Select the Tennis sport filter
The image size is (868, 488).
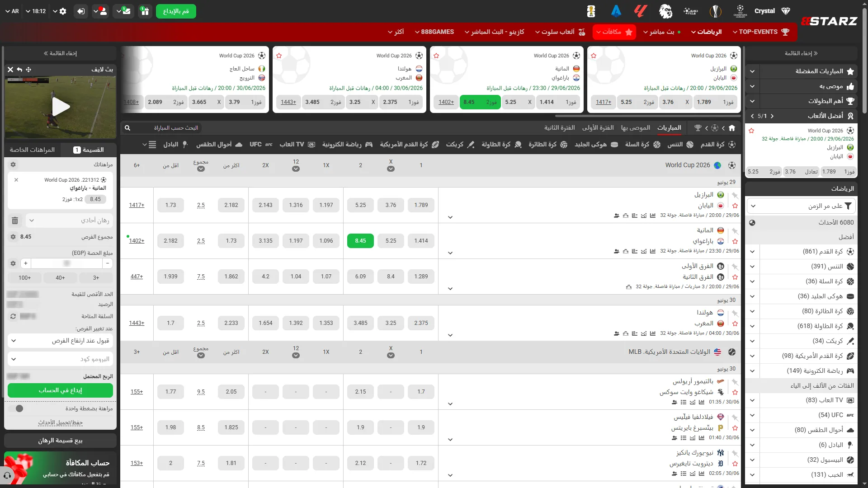click(x=680, y=145)
